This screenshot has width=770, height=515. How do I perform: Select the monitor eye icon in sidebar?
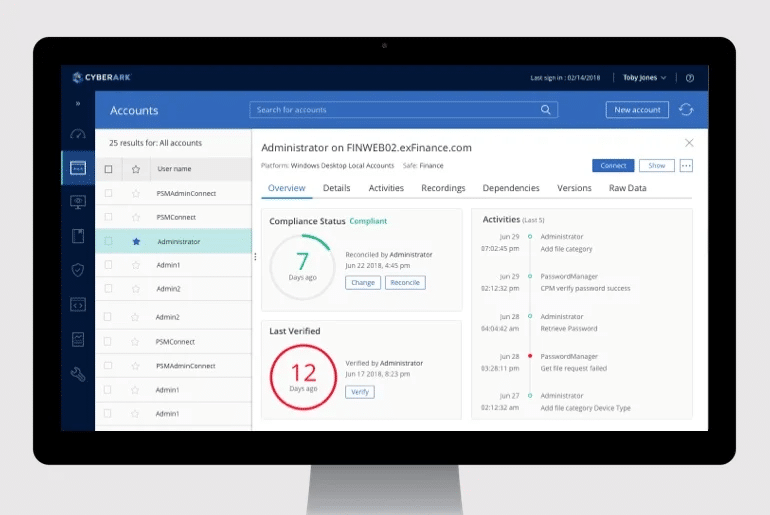point(78,202)
